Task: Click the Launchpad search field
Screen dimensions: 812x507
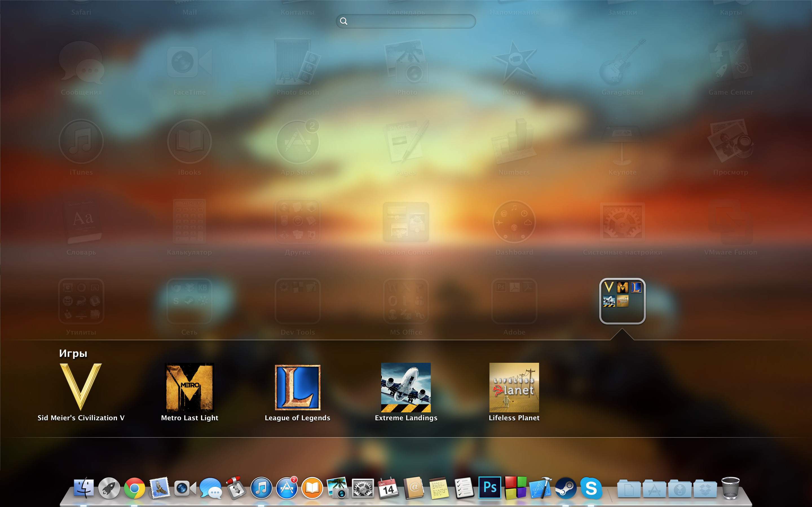Action: [x=406, y=21]
